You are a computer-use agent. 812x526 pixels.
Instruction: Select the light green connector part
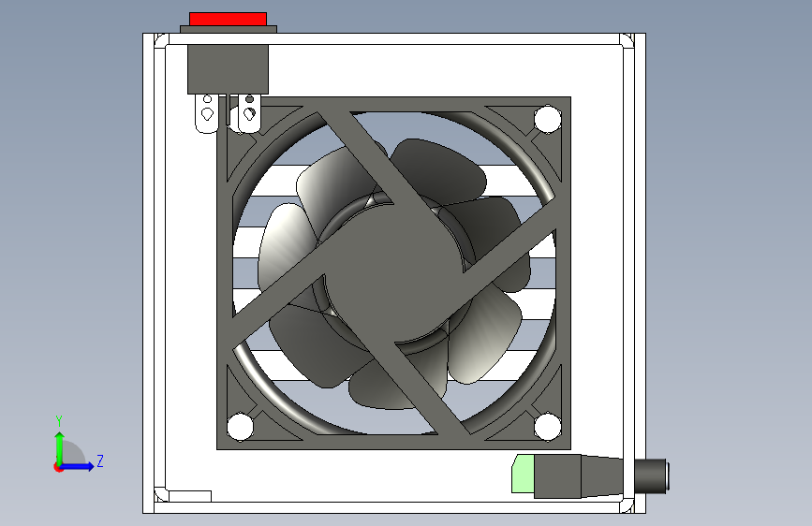523,474
